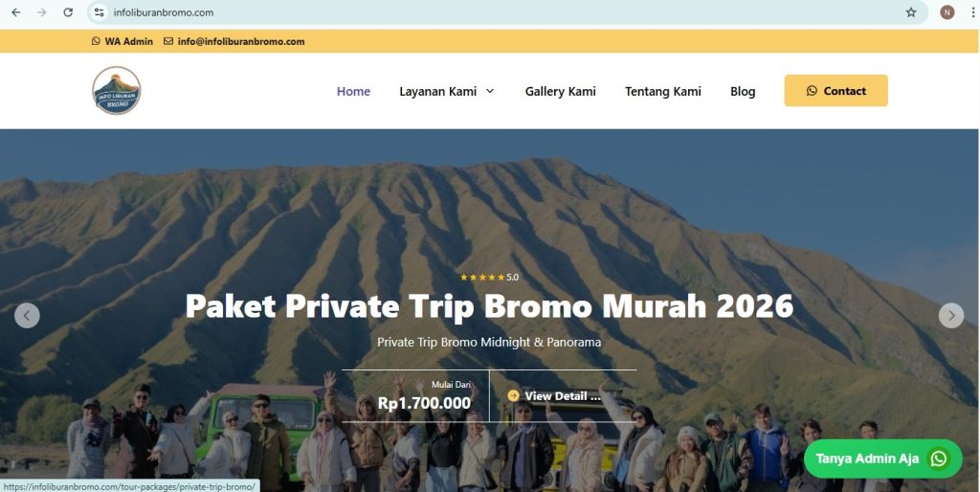Screen dimensions: 980x492
Task: Advance slider with right arrow
Action: [x=951, y=316]
